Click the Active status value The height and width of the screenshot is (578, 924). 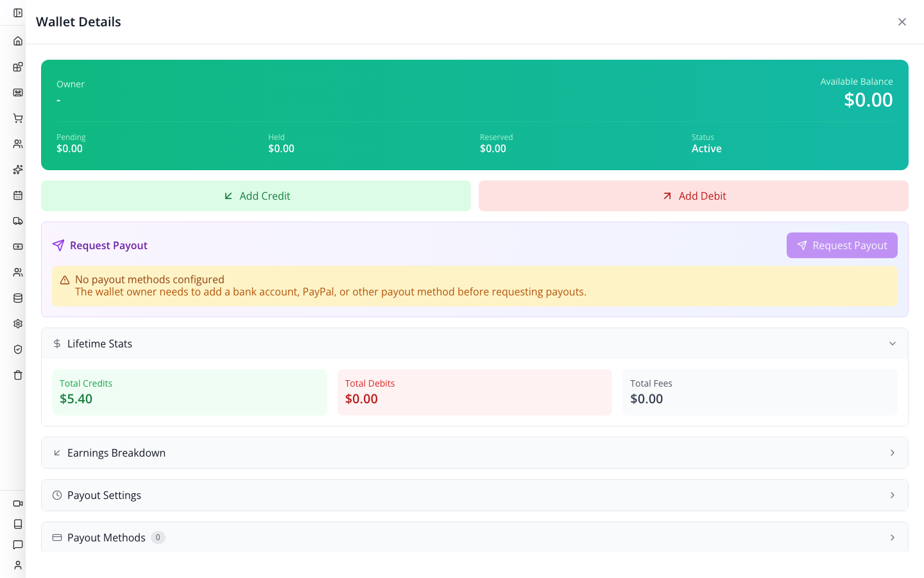pos(706,148)
